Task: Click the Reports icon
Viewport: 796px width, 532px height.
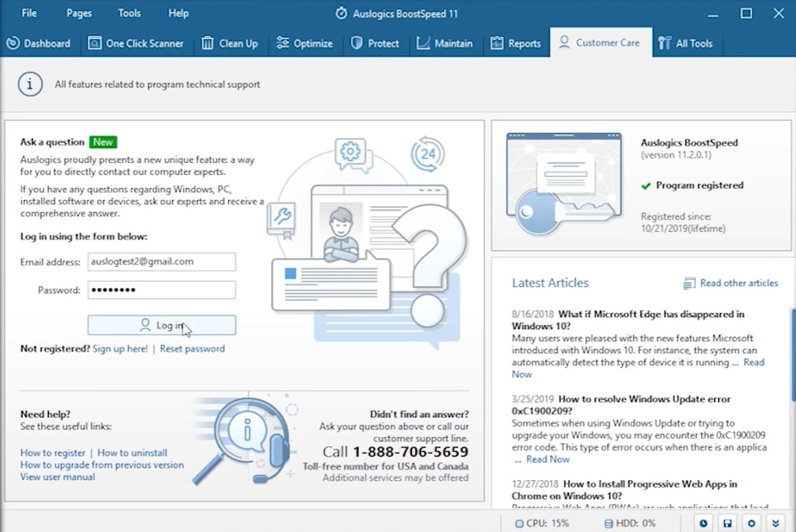Action: (x=497, y=43)
